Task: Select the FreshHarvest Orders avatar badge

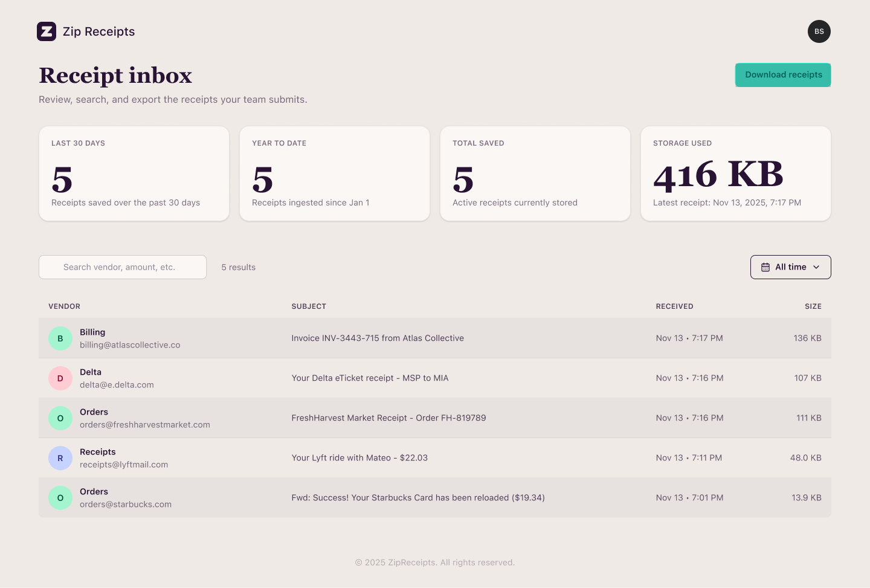Action: tap(60, 418)
